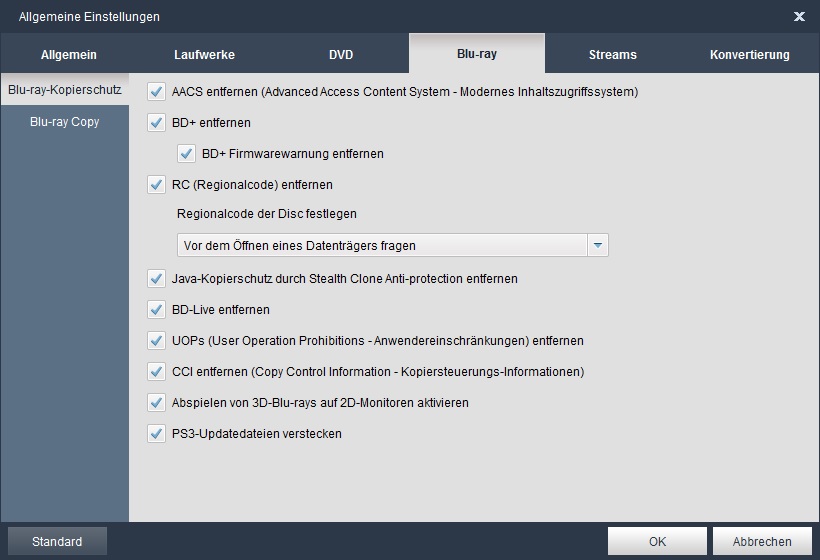Click the Standard button
Screen dimensions: 820x560
[x=57, y=542]
